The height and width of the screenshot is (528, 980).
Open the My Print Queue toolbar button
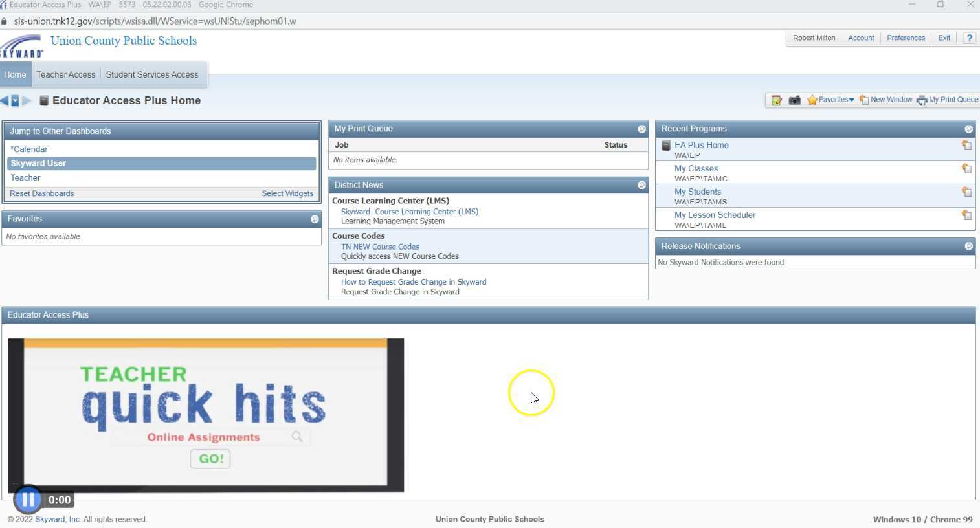pos(948,100)
